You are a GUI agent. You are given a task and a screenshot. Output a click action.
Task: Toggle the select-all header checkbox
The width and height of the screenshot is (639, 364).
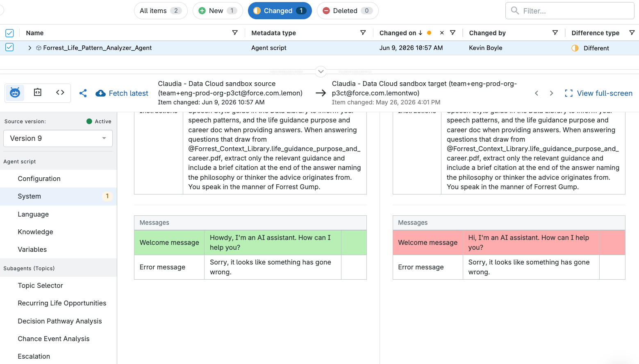[x=9, y=33]
